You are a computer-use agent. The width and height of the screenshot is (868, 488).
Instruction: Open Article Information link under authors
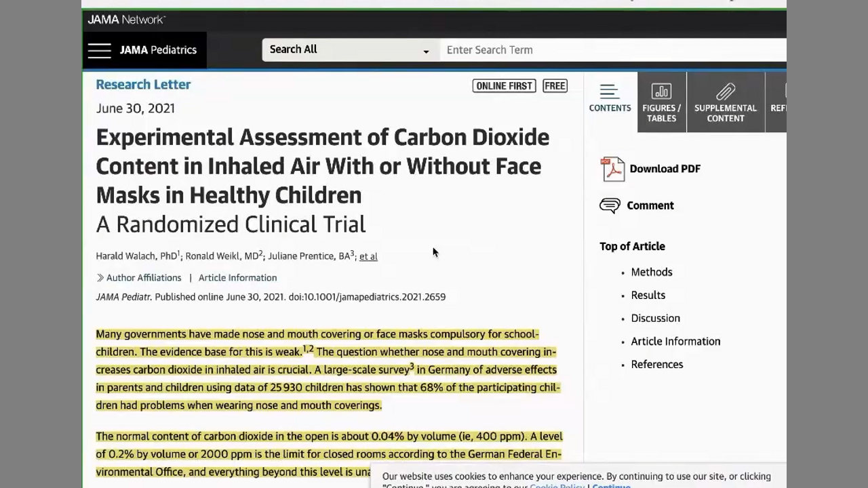[x=237, y=278]
